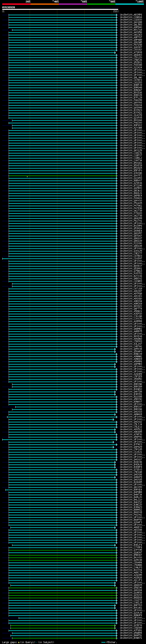Click the red ~20% identity legend segment
The height and width of the screenshot is (644, 146).
16,4
